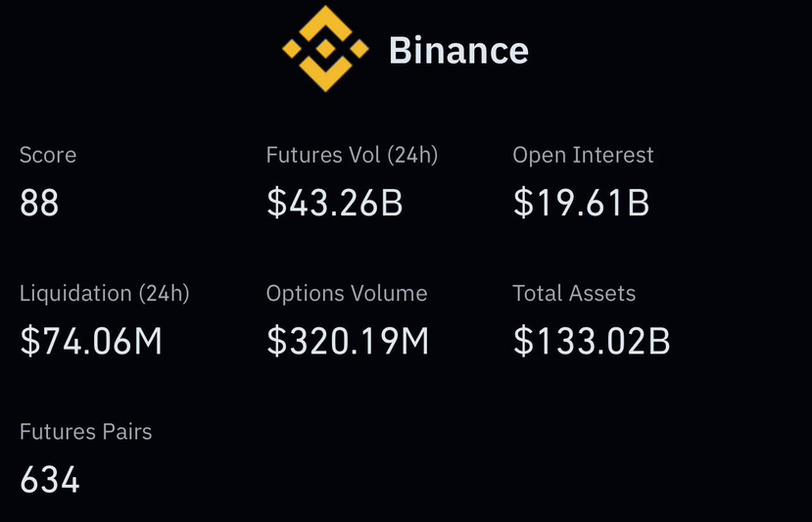Open the Binance exchange title text

coord(458,50)
